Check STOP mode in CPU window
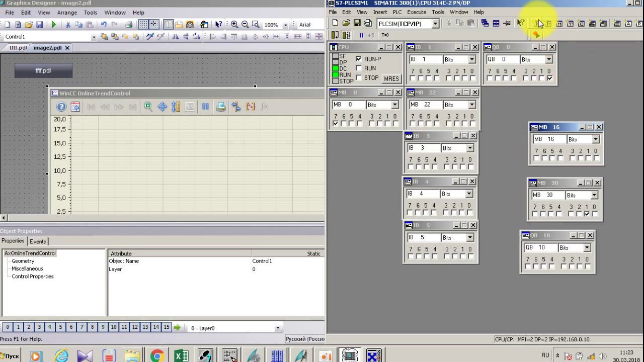 (x=359, y=77)
